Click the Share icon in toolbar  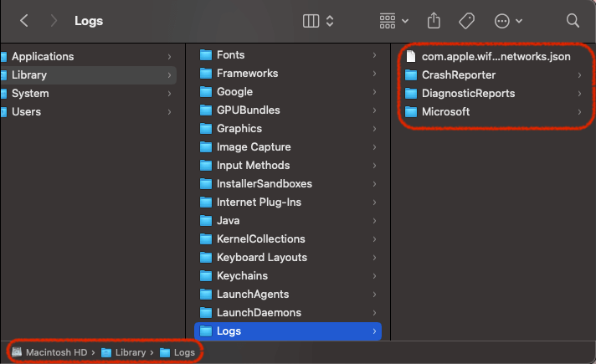(x=434, y=20)
